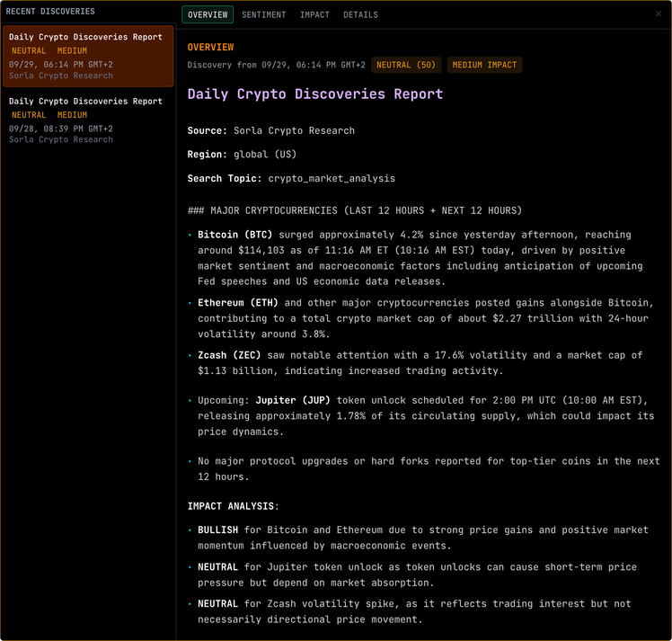Click the Discovery from 09/29 timestamp line
The height and width of the screenshot is (641, 672).
click(x=276, y=65)
